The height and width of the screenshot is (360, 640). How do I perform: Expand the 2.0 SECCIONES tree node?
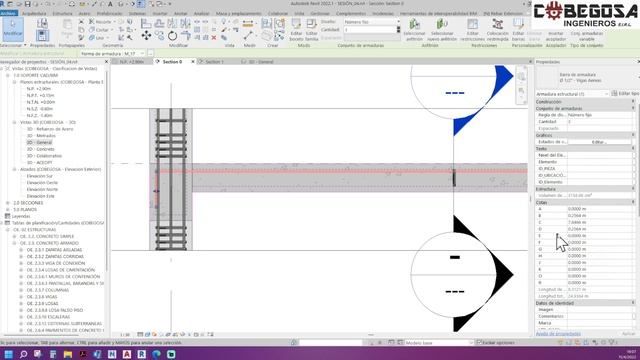coord(8,203)
